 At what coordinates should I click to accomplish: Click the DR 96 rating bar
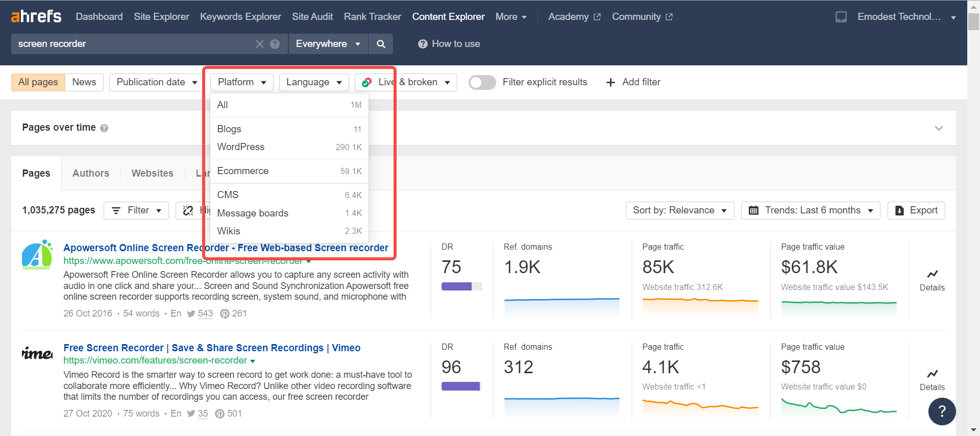[x=461, y=386]
